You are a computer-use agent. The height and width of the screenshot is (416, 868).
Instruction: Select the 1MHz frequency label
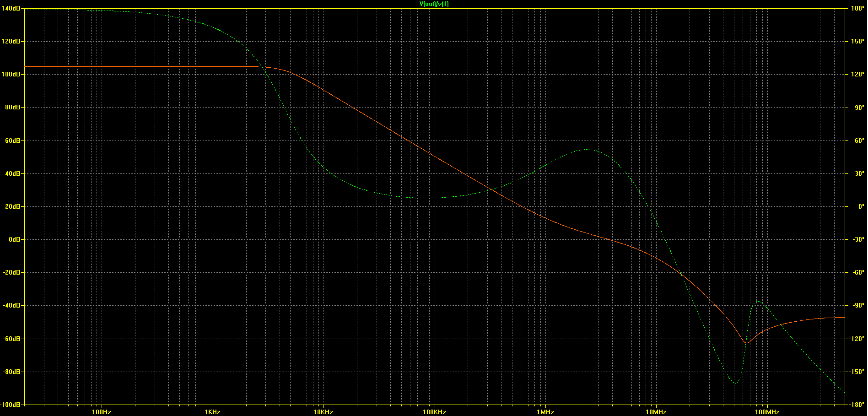click(x=545, y=412)
